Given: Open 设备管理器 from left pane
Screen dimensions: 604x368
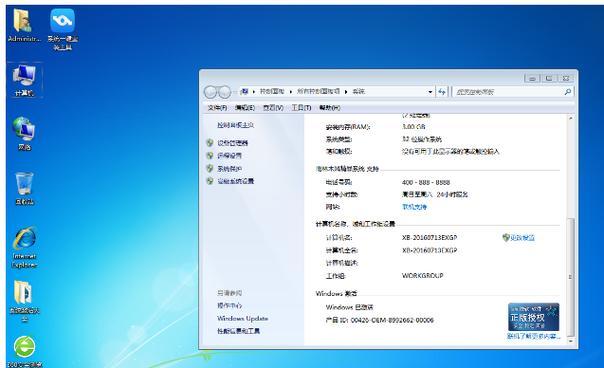Looking at the screenshot, I should click(233, 143).
